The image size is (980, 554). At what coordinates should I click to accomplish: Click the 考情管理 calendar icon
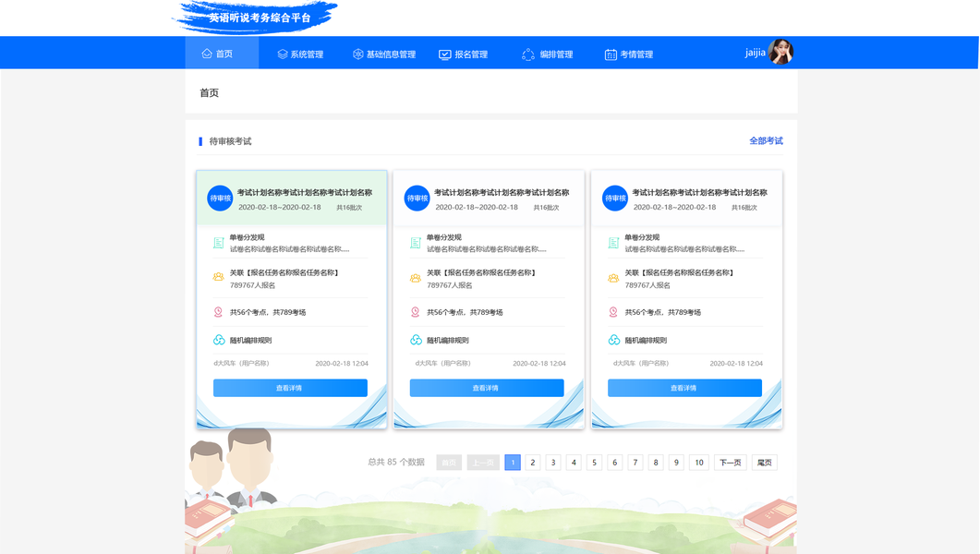tap(611, 54)
